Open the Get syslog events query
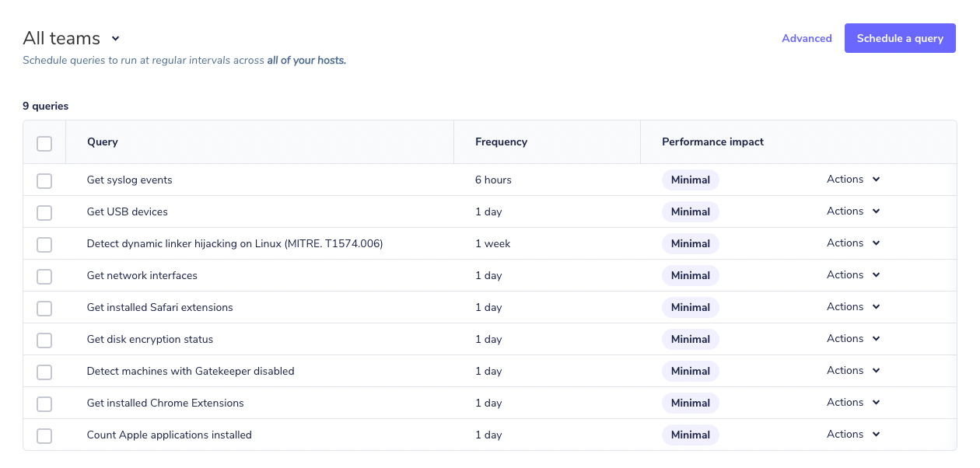Screen dimensions: 980x468 (x=129, y=180)
